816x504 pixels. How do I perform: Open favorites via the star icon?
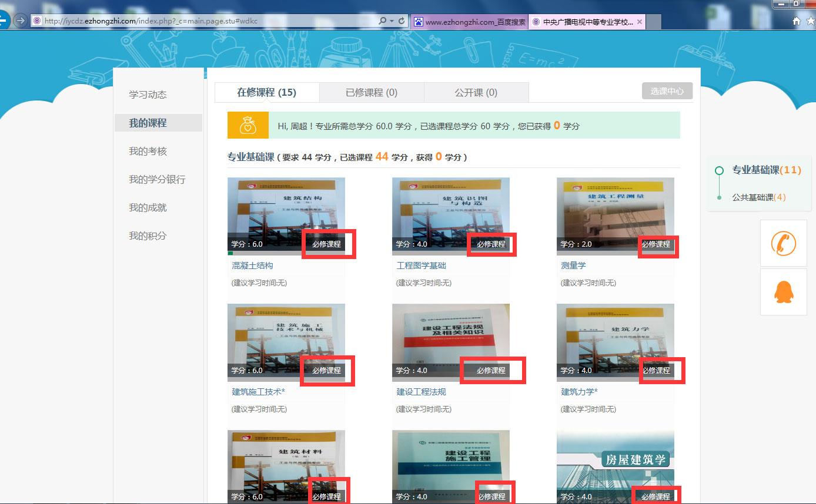809,21
